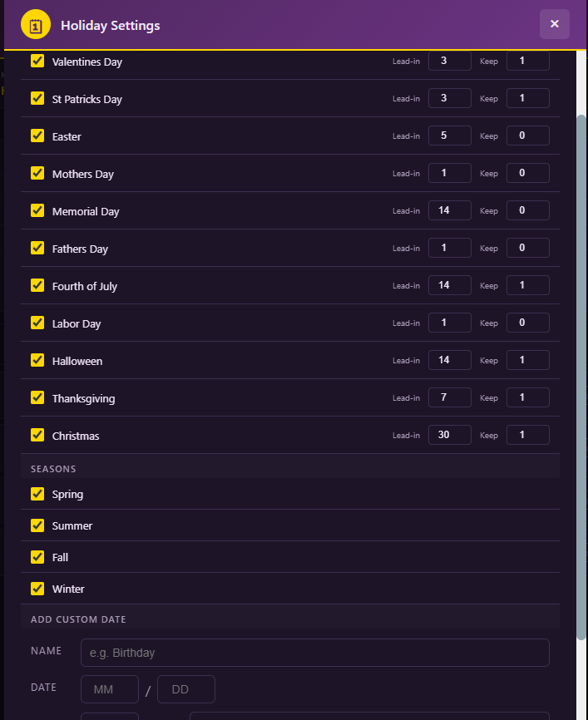Click the Labor Day Keep value field
588x720 pixels.
pyautogui.click(x=528, y=323)
